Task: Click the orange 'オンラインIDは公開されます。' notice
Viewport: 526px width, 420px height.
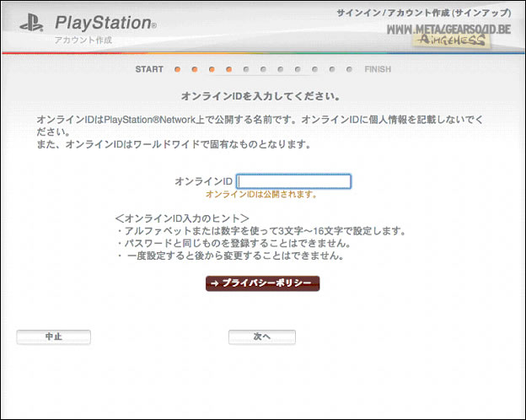Action: [x=261, y=194]
